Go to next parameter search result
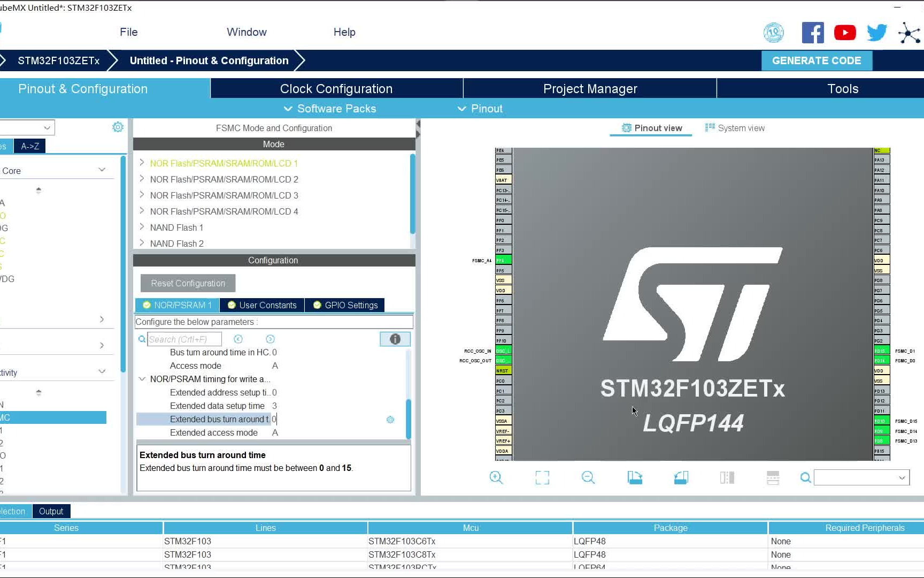Viewport: 924px width, 578px height. pyautogui.click(x=271, y=339)
